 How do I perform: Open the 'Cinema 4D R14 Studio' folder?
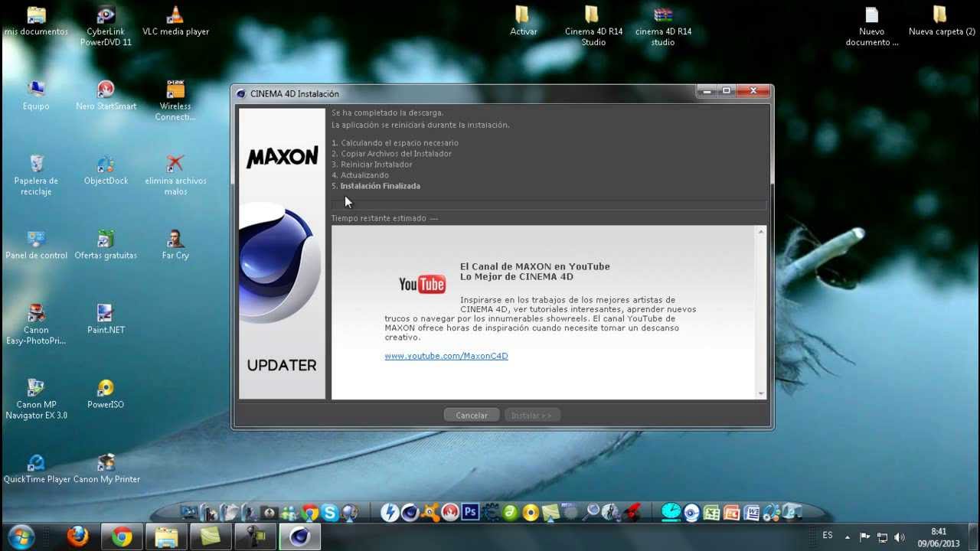pyautogui.click(x=593, y=25)
